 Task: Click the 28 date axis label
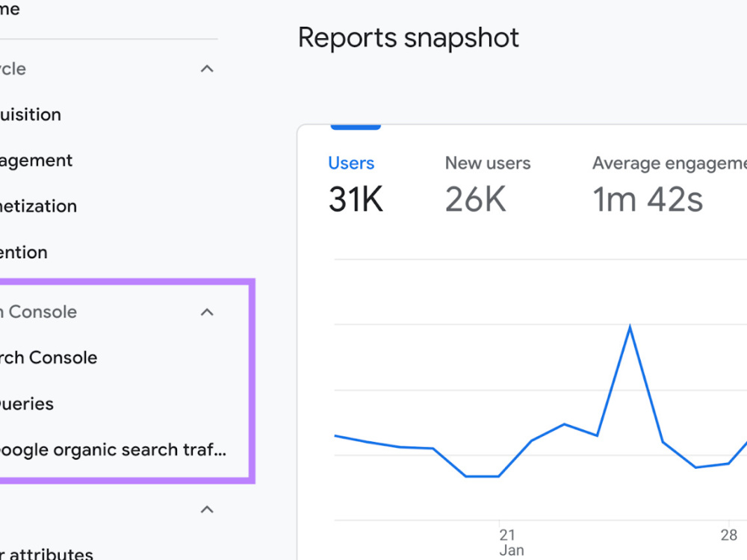pos(729,535)
